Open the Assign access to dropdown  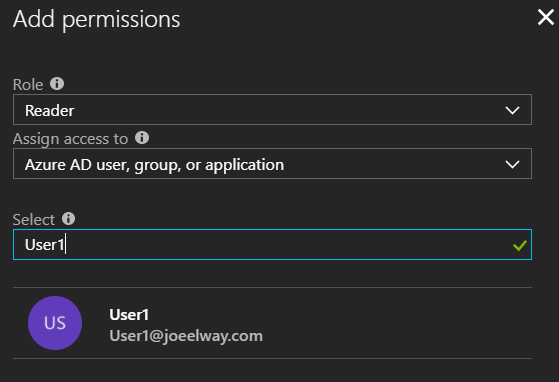click(272, 164)
